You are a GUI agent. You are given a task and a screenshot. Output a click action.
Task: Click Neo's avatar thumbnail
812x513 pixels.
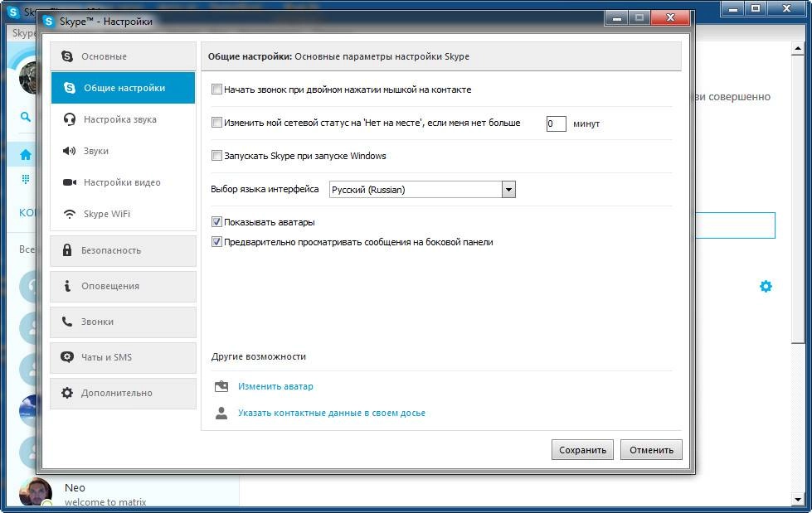[x=35, y=491]
